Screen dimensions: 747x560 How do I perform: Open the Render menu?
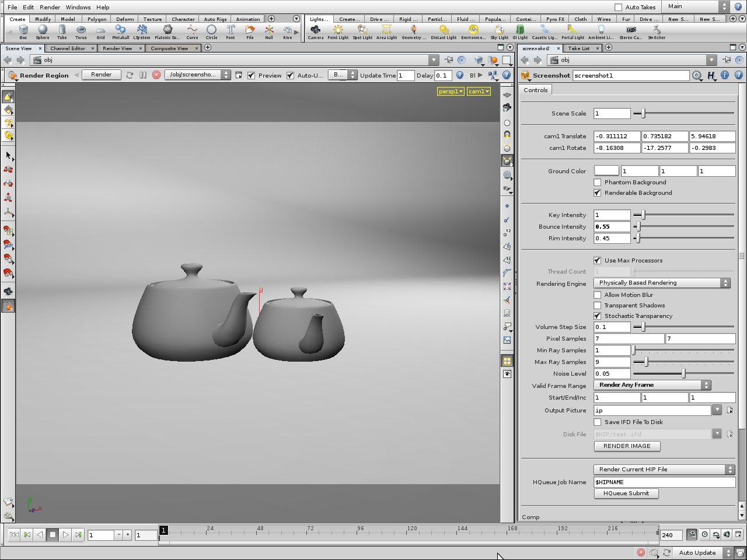click(x=50, y=7)
